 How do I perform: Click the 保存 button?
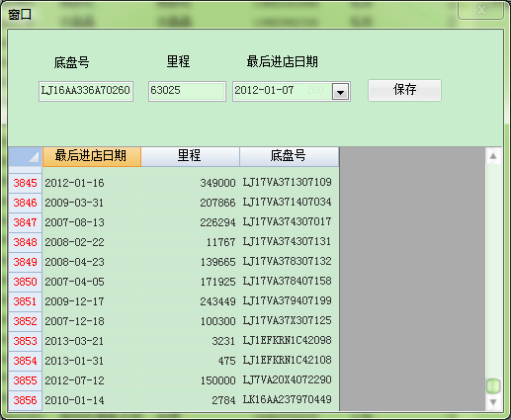coord(404,90)
